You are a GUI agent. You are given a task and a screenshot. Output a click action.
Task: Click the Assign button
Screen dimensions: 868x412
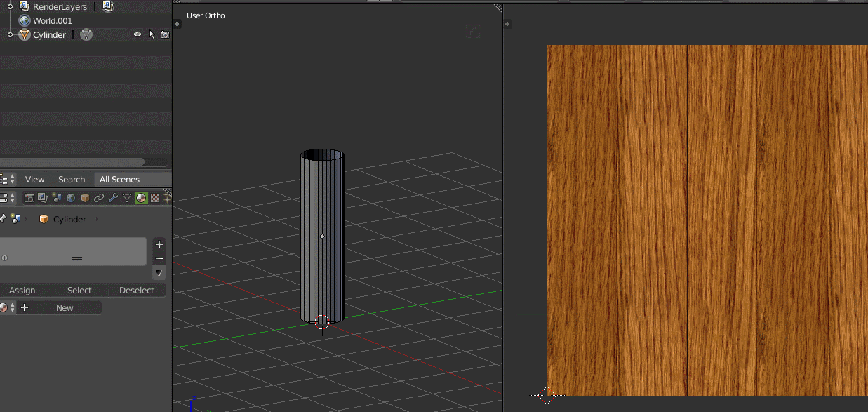point(22,290)
